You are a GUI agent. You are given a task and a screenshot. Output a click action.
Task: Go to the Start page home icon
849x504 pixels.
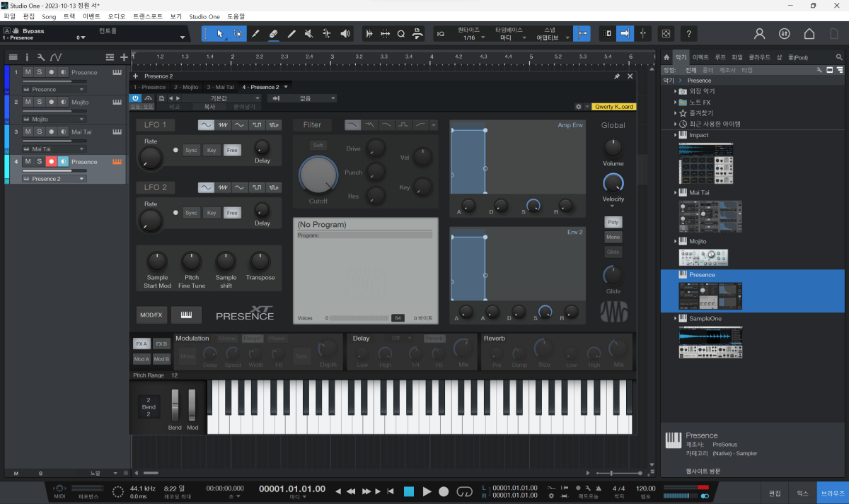(809, 33)
